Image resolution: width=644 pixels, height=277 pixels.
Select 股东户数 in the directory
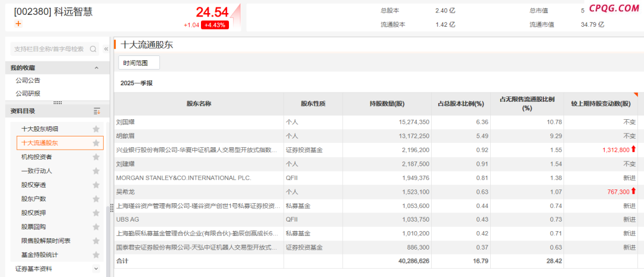coord(33,198)
